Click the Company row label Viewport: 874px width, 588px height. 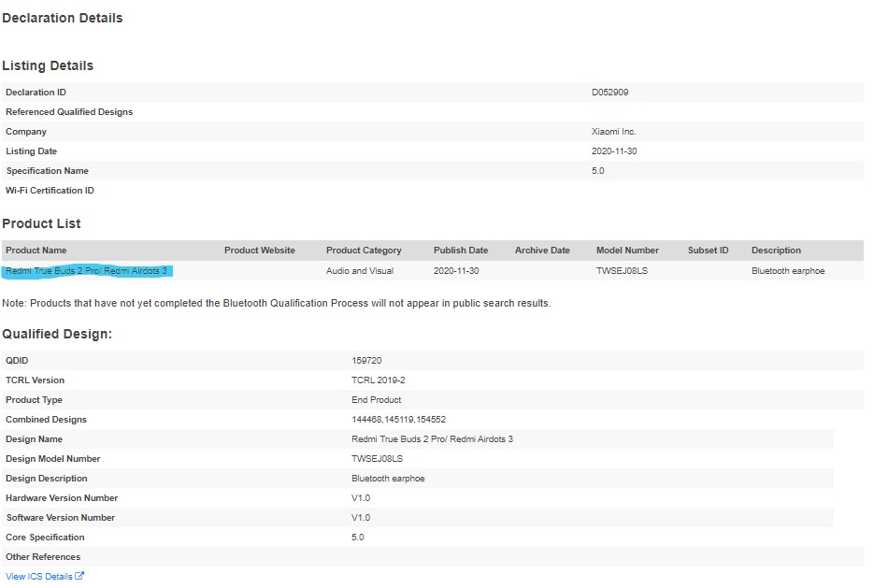click(x=26, y=132)
